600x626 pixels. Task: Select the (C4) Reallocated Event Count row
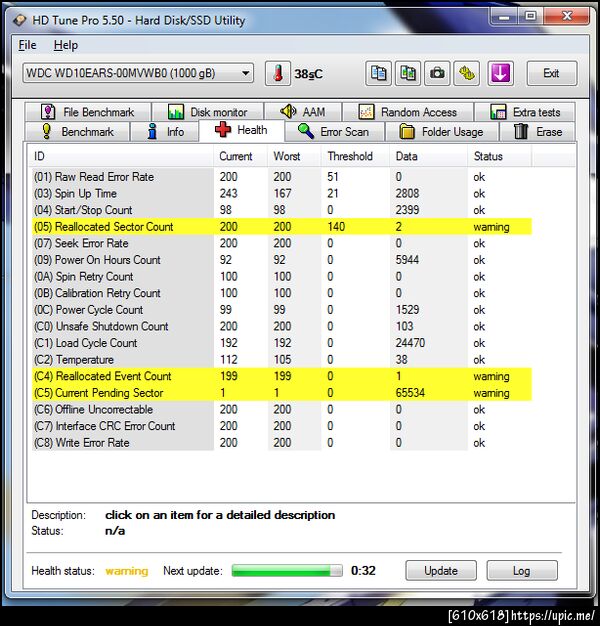click(x=282, y=376)
